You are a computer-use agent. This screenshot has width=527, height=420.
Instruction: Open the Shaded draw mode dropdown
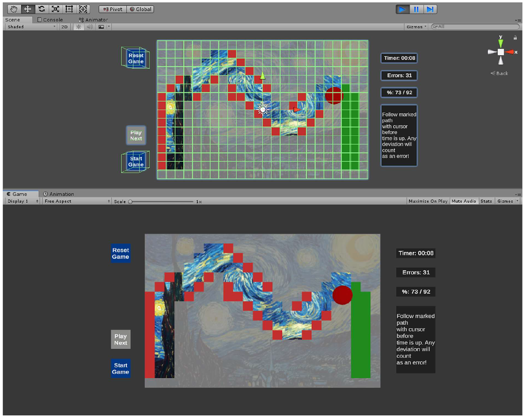31,27
